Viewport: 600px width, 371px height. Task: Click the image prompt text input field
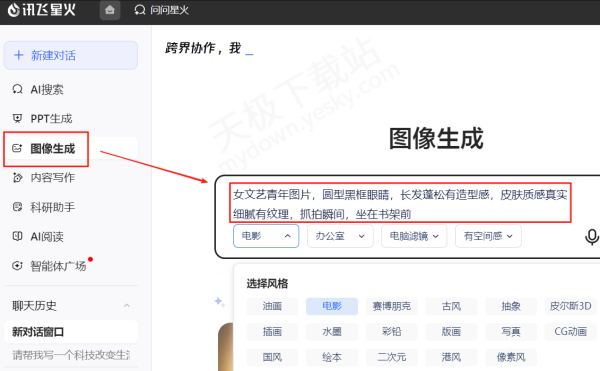pos(400,203)
